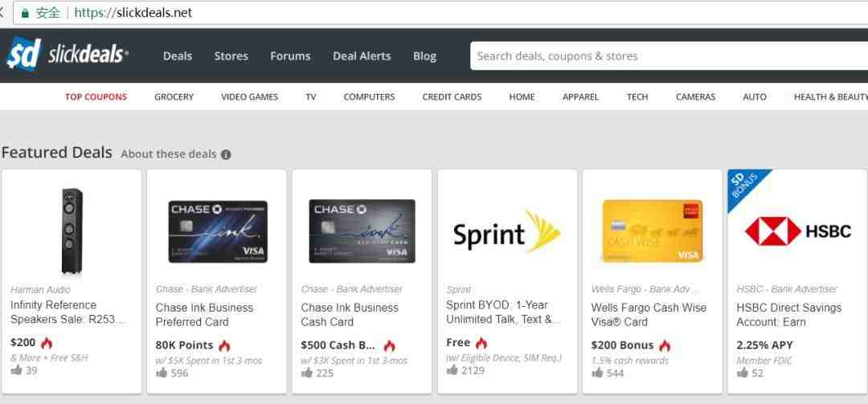Click the yellow Wells Fargo Cash Wise card image
Image resolution: width=868 pixels, height=404 pixels.
click(x=653, y=231)
